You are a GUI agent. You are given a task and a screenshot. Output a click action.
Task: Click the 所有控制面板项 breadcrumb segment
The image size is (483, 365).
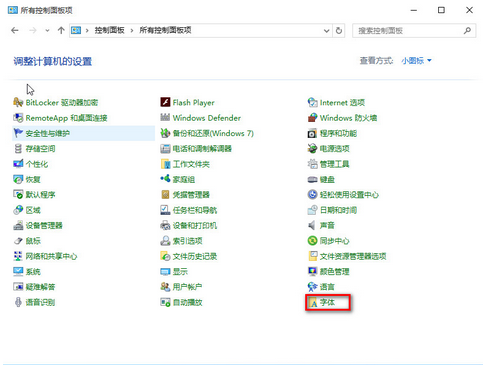click(x=165, y=30)
